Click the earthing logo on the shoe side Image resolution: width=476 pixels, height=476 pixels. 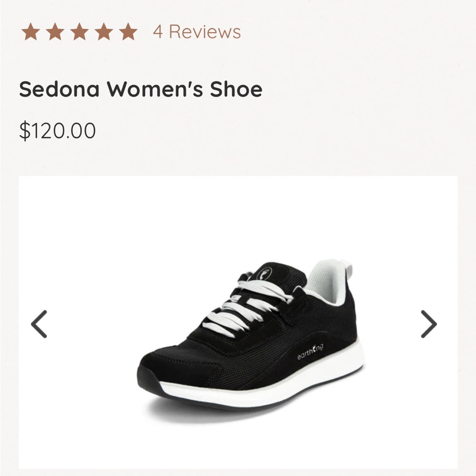[310, 353]
